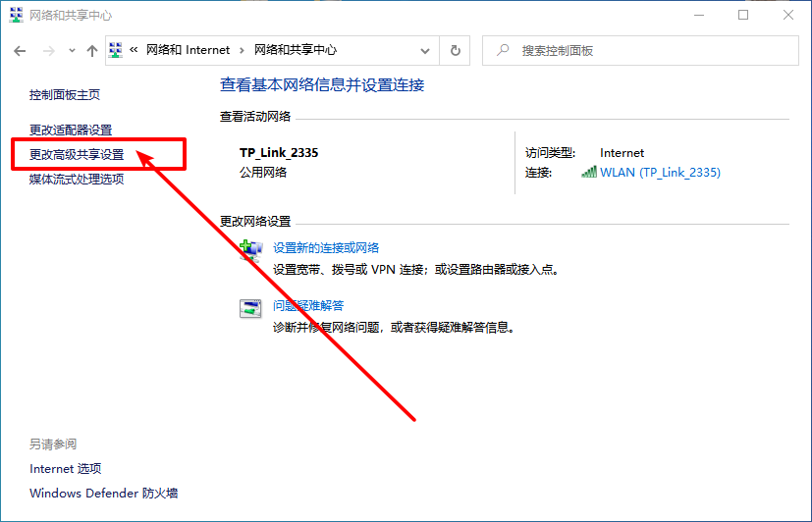Viewport: 812px width, 522px height.
Task: Click the 问题疑难解答 icon
Action: pyautogui.click(x=251, y=308)
